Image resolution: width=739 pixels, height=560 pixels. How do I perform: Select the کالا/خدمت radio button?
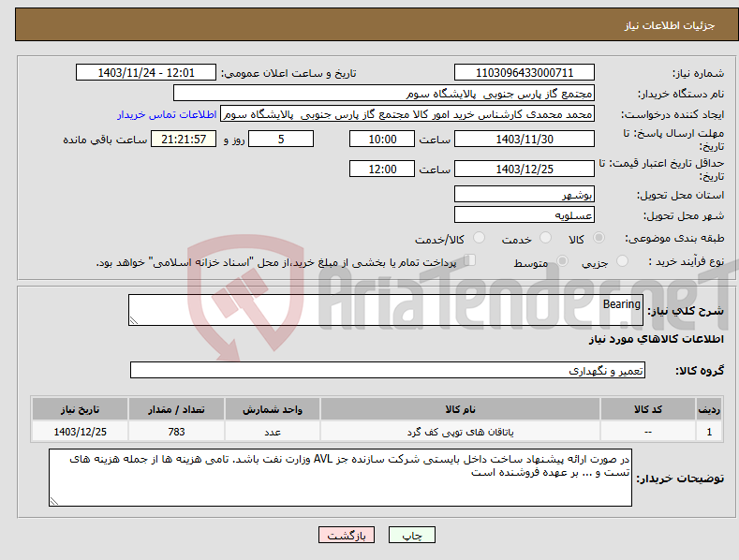click(479, 238)
